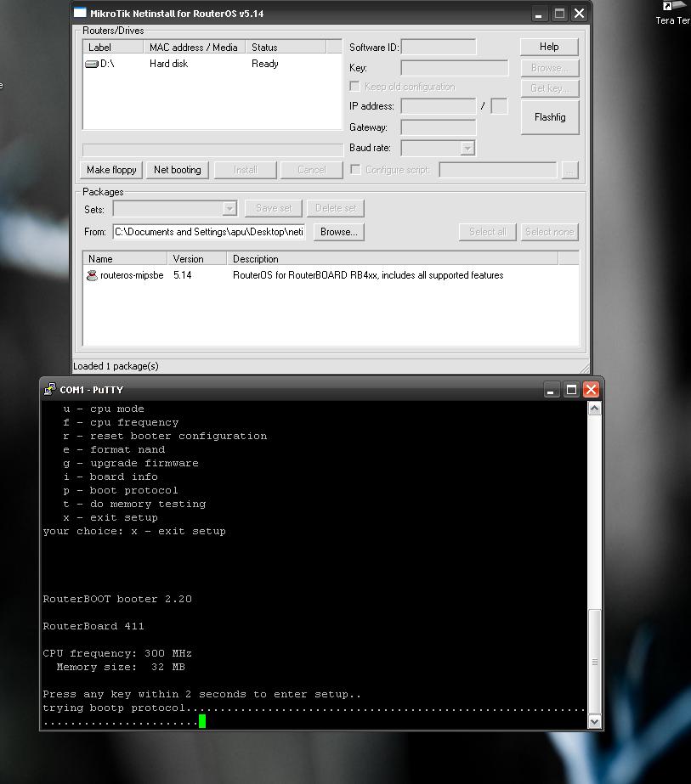The width and height of the screenshot is (691, 784).
Task: Expand the Baud rate dropdown
Action: (x=469, y=147)
